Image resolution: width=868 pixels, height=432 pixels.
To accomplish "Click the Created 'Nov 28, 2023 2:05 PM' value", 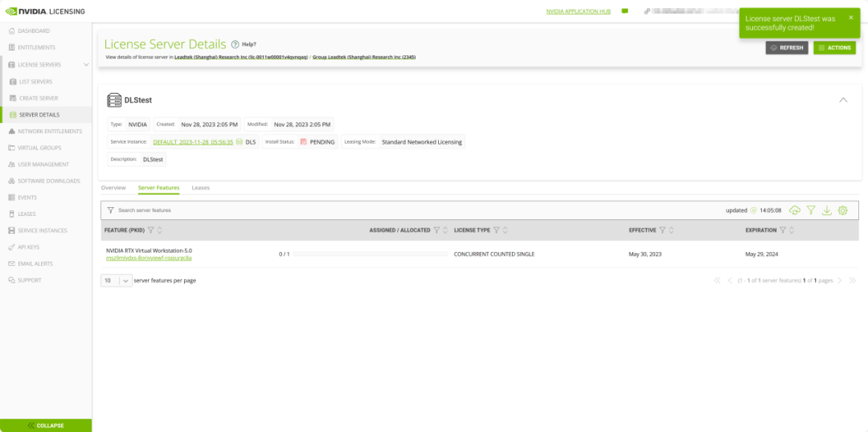I will [x=210, y=124].
